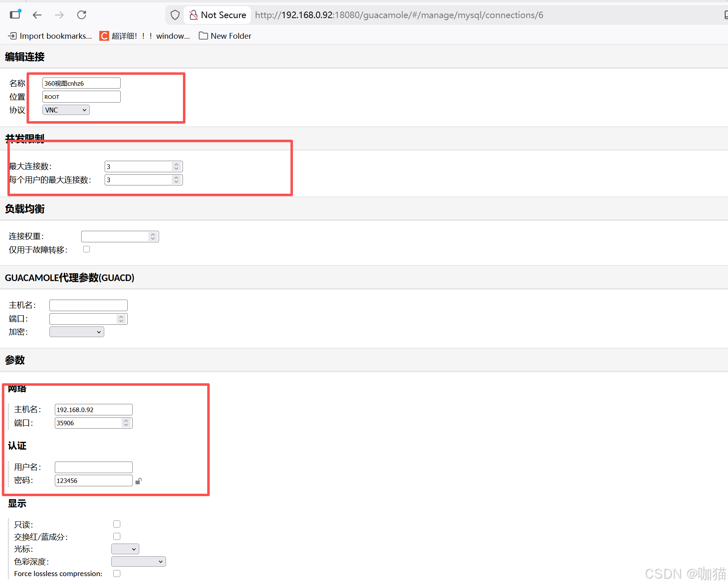Open the 光标 cursor dropdown
The image size is (728, 586).
click(x=125, y=549)
